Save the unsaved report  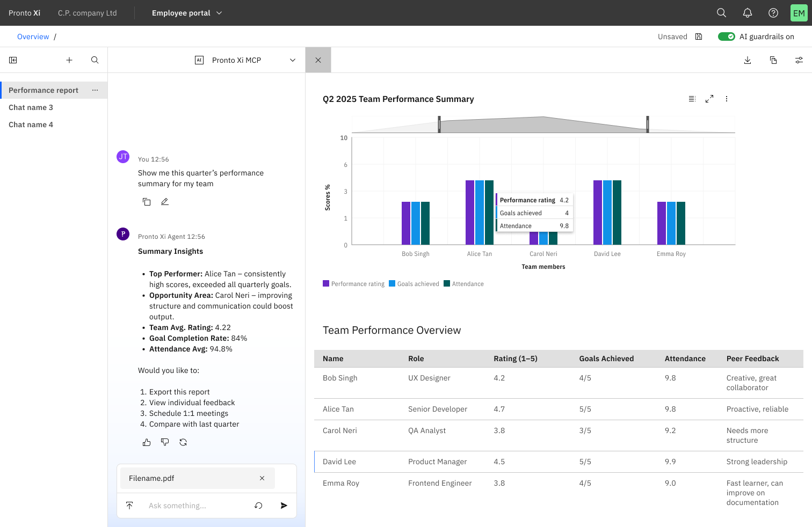pyautogui.click(x=698, y=36)
